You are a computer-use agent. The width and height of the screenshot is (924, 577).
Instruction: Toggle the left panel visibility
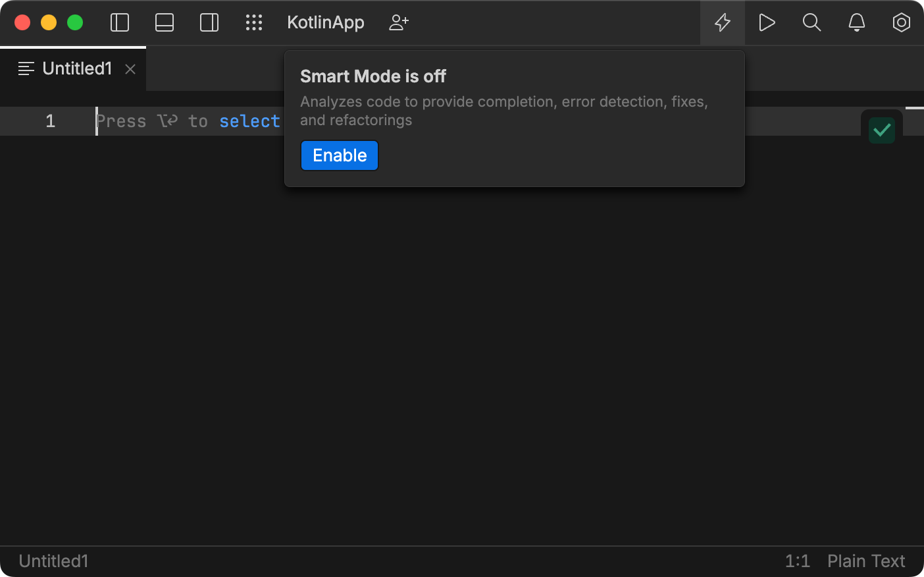(119, 22)
